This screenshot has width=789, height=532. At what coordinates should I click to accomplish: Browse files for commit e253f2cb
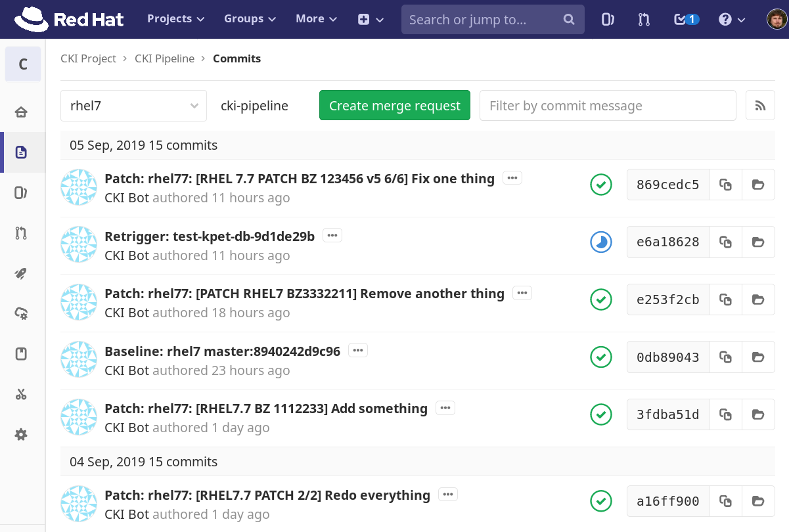(x=758, y=299)
